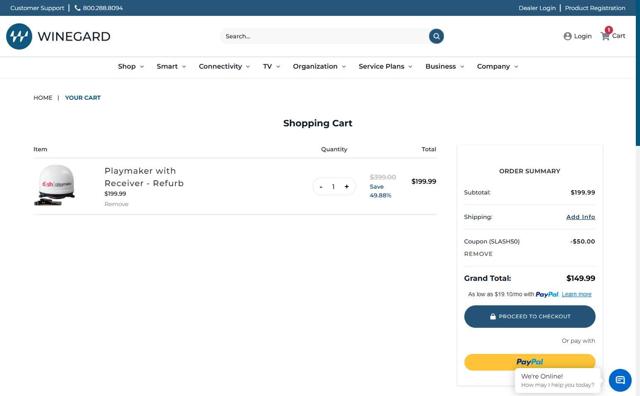Click the quantity value field
640x396 pixels.
[333, 187]
